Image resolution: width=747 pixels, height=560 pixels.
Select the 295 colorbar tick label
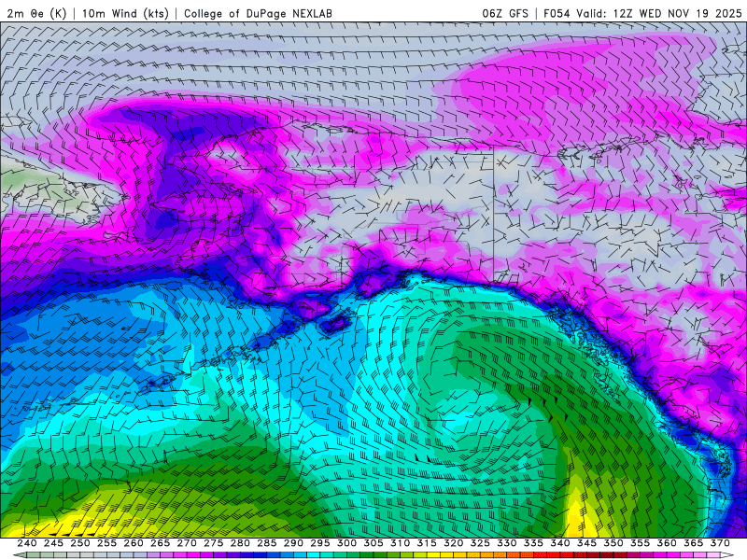point(320,543)
